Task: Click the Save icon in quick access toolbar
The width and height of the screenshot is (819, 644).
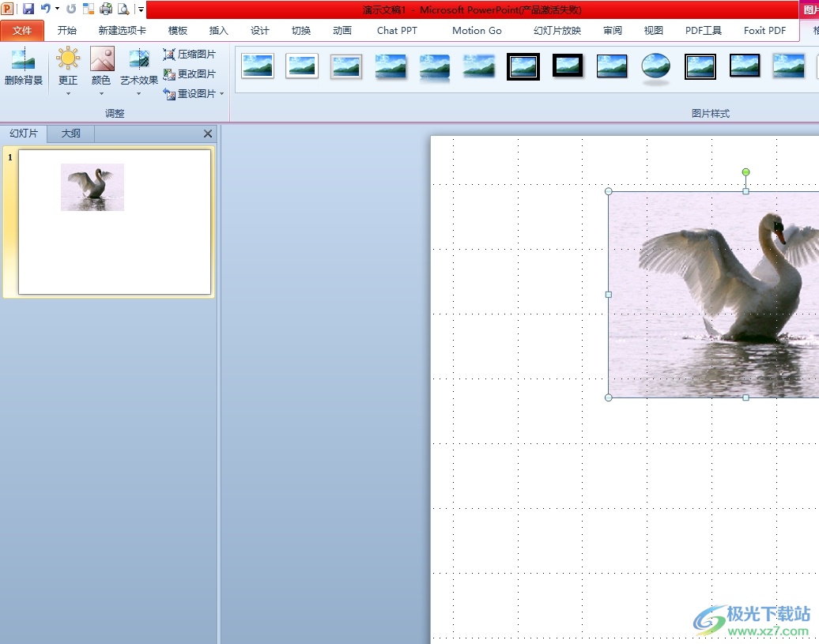Action: pyautogui.click(x=28, y=9)
